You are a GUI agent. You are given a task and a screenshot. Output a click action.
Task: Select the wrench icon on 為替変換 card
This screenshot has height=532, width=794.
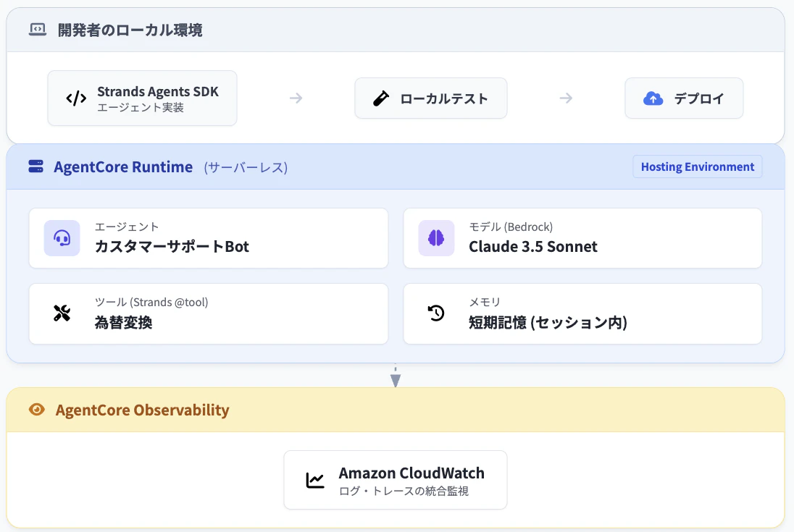pos(62,313)
